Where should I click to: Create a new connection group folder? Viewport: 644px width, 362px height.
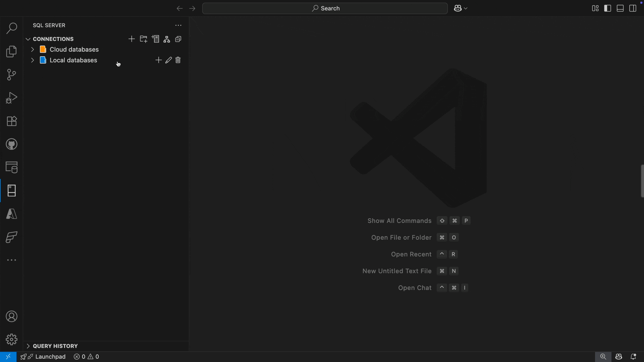click(144, 39)
